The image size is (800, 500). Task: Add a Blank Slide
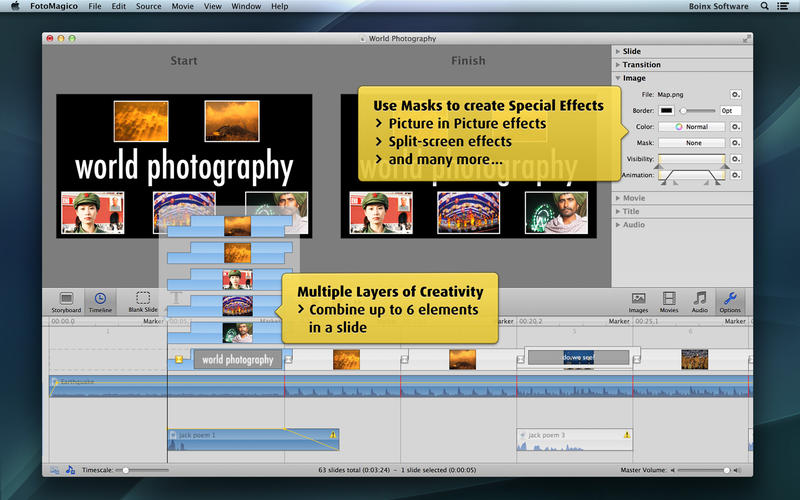pyautogui.click(x=143, y=302)
